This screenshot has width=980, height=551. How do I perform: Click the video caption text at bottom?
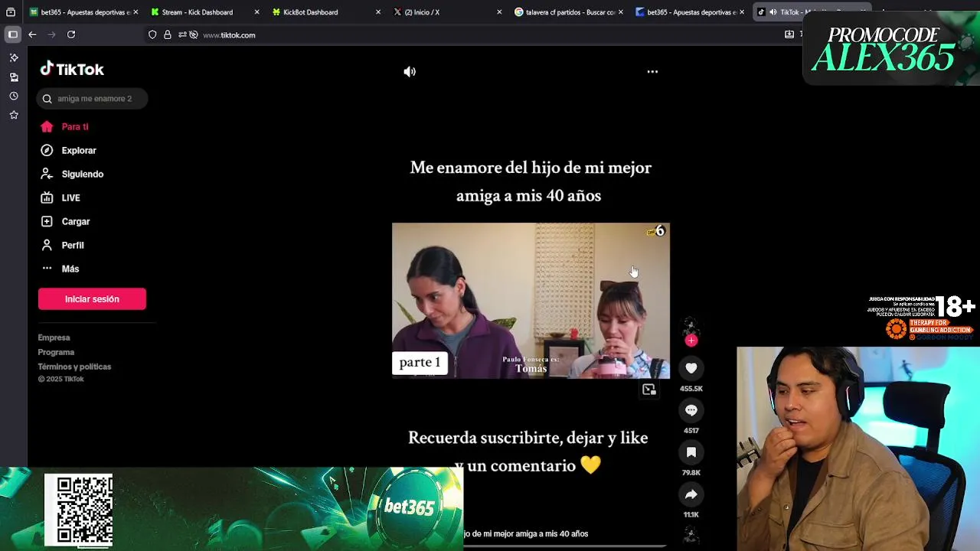coord(526,533)
